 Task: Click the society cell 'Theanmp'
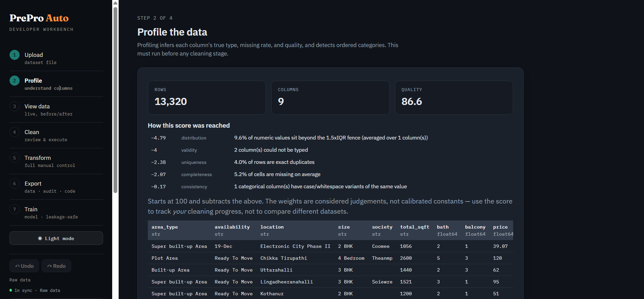click(x=382, y=258)
